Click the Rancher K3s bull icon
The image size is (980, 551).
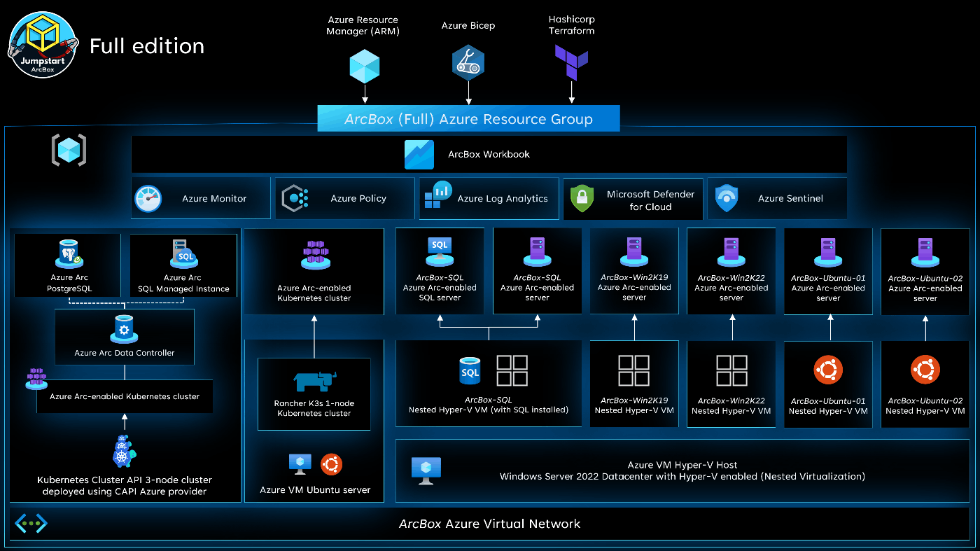point(314,381)
